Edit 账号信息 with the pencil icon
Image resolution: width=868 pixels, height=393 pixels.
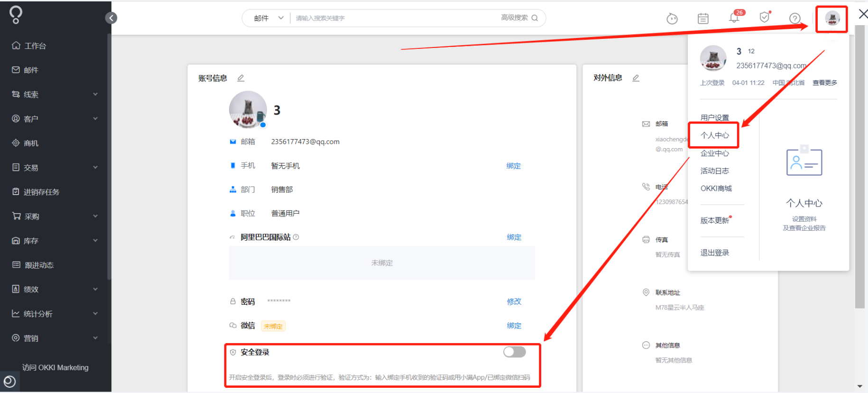point(240,78)
